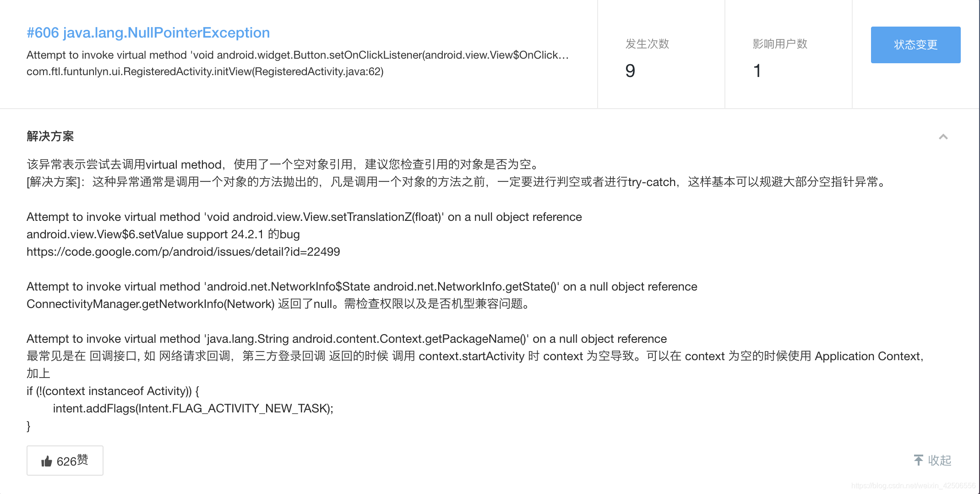This screenshot has height=494, width=980.
Task: Click the thumbs-up icon on the like button
Action: (x=46, y=461)
